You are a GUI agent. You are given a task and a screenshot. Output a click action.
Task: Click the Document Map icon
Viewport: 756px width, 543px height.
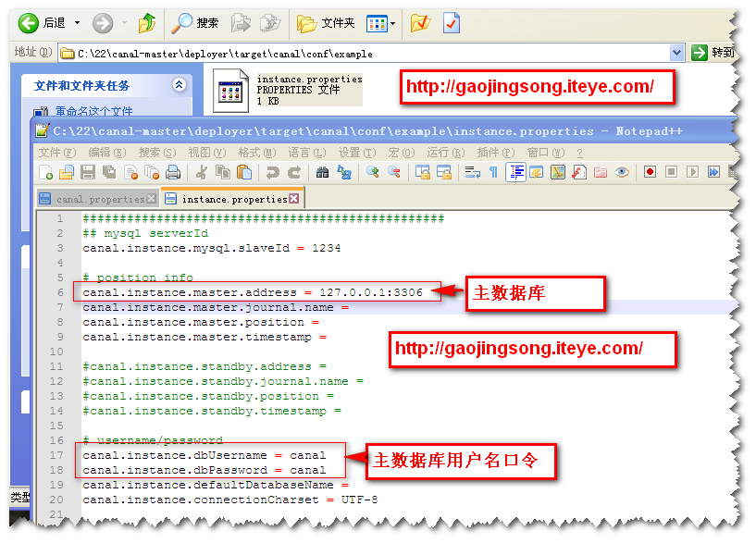[x=558, y=172]
